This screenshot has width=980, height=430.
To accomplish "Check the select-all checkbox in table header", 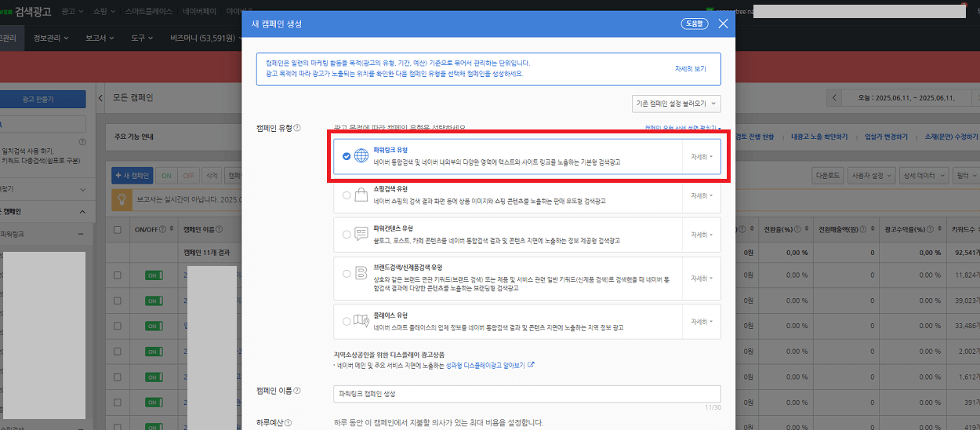I will 118,230.
